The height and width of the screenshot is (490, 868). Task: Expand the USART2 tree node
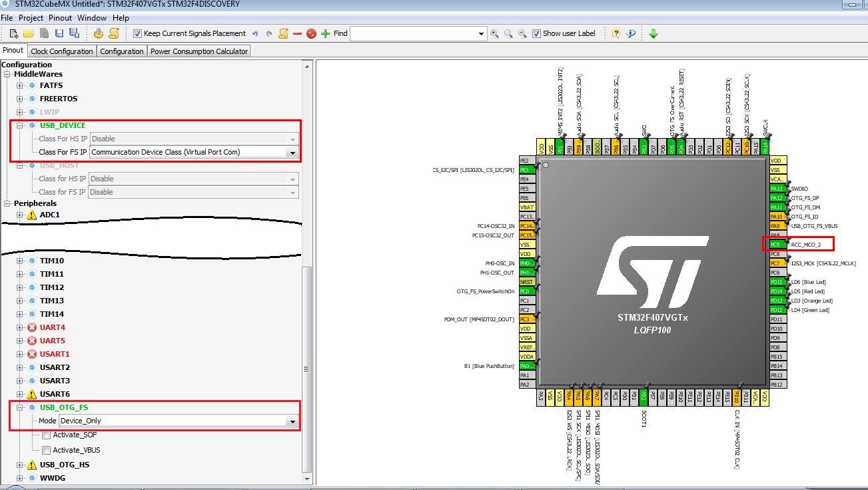coord(20,367)
